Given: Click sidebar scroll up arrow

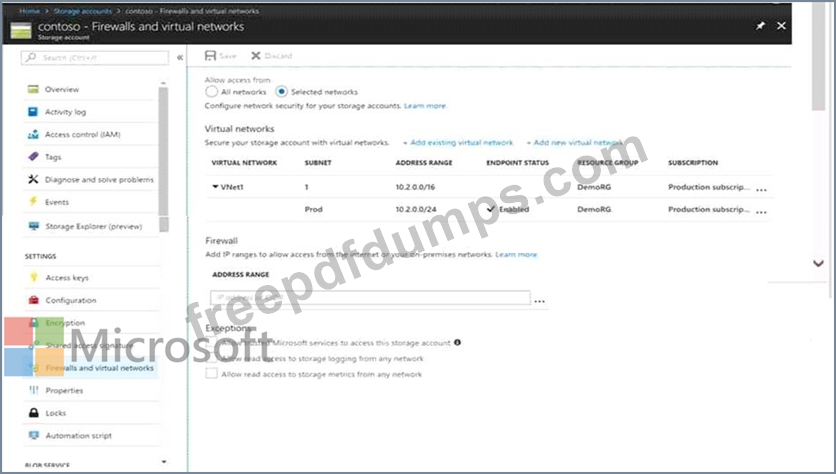Looking at the screenshot, I should coord(163,83).
